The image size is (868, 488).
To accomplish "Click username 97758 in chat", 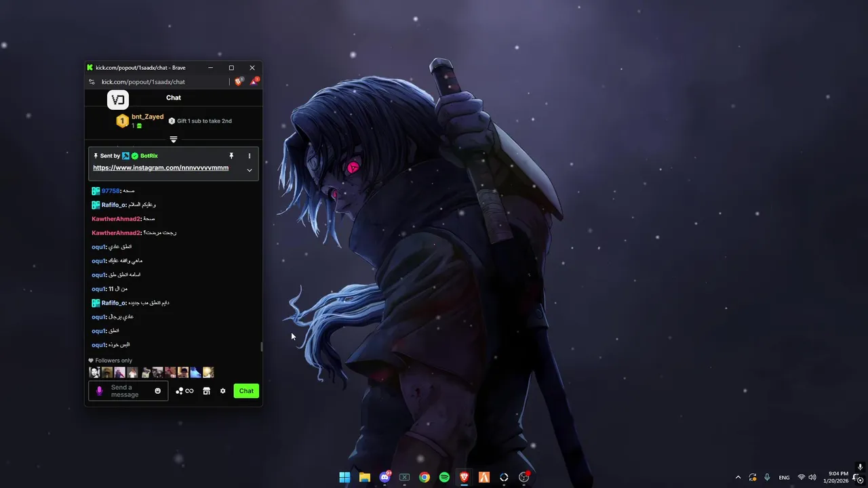I will click(111, 191).
